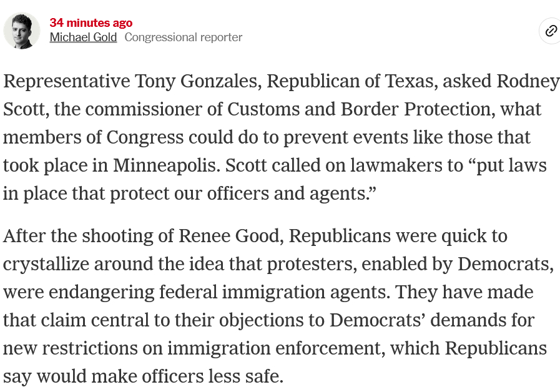The image size is (560, 392).
Task: Open Michael Gold's author profile link
Action: [83, 37]
